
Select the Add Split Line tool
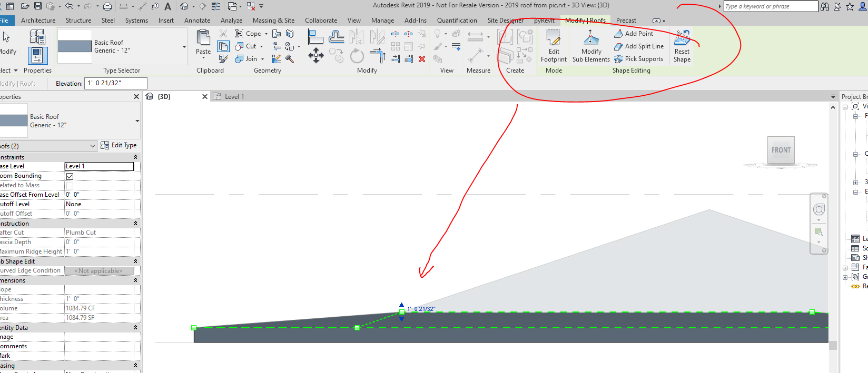(639, 46)
